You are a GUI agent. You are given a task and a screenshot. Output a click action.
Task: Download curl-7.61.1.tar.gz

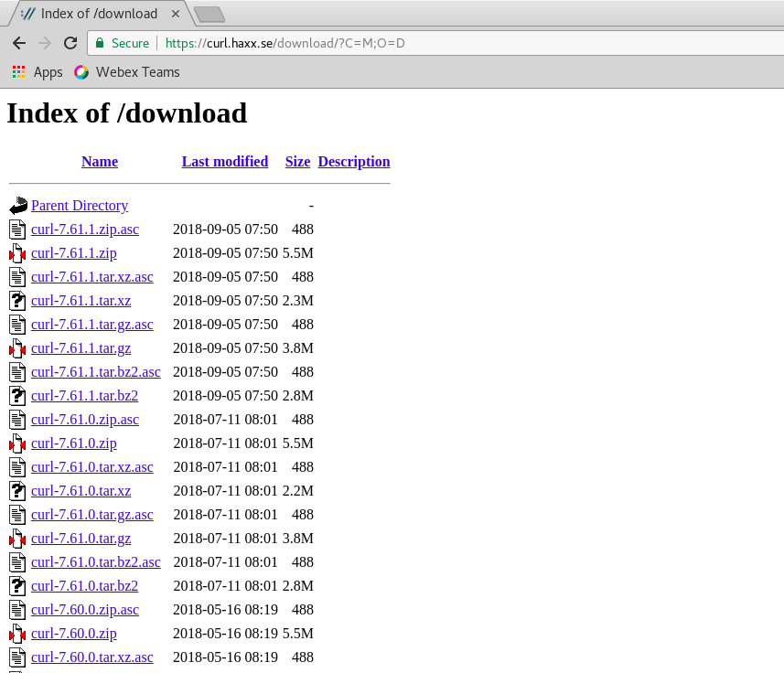[81, 348]
